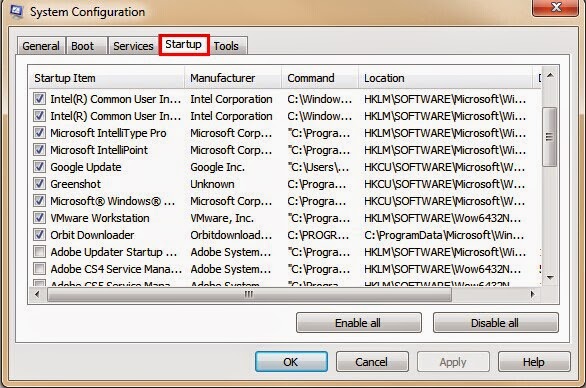The image size is (586, 388).
Task: Click the "C:\Users\... command cell
Action: [318, 167]
